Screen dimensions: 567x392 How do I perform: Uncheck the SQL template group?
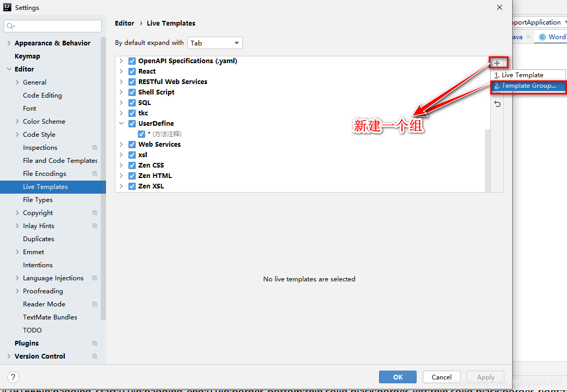[x=132, y=103]
